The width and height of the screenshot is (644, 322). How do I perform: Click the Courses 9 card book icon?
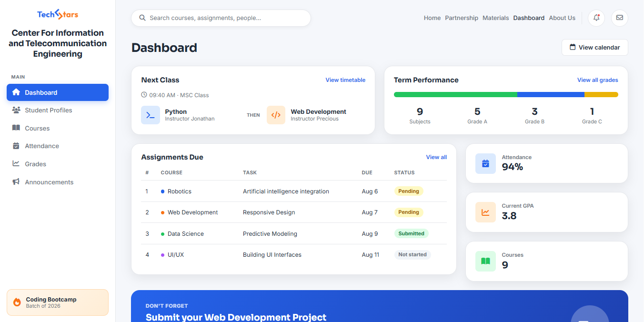point(485,261)
